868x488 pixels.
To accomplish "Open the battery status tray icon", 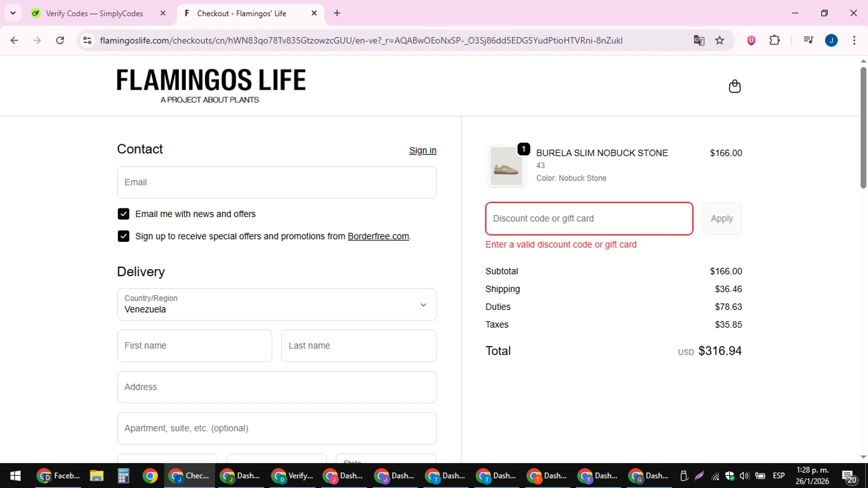I will pyautogui.click(x=760, y=476).
